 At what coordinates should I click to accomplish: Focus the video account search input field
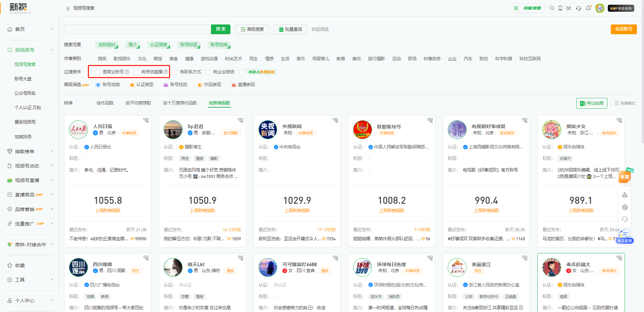coord(138,29)
